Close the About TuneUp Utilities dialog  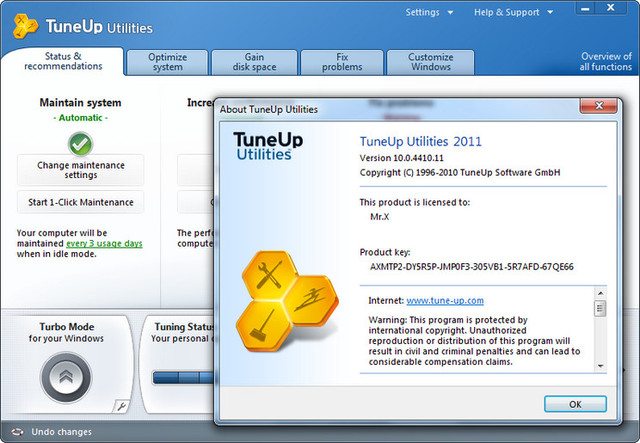coord(599,106)
